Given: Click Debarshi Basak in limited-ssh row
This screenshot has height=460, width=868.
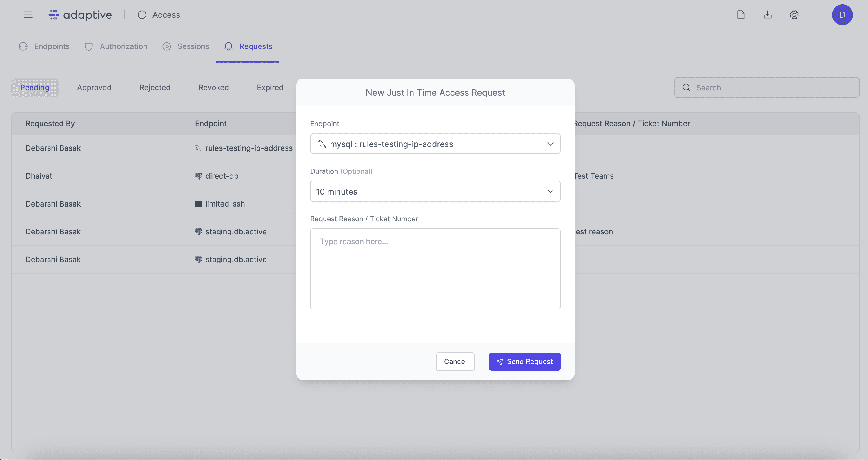Looking at the screenshot, I should (x=53, y=204).
